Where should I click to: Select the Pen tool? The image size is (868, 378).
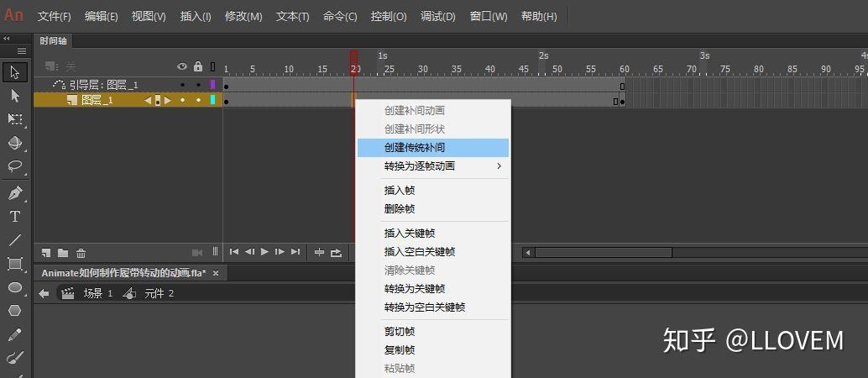[15, 193]
